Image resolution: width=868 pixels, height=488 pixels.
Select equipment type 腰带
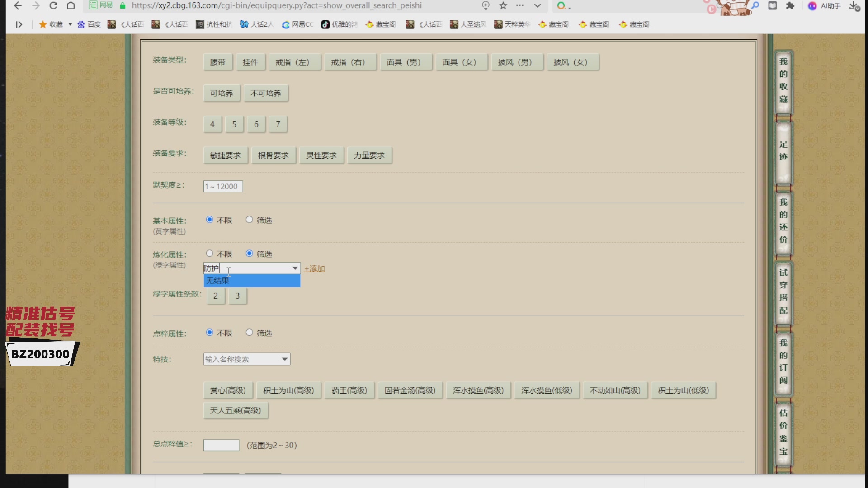coord(218,62)
